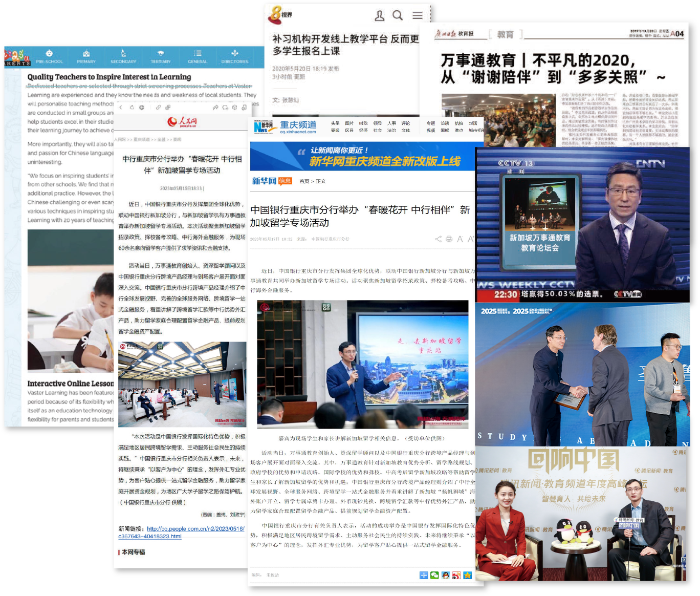Viewport: 700px width, 596px height.
Task: Open the 专题 nav link on Xinhua
Action: point(431,123)
